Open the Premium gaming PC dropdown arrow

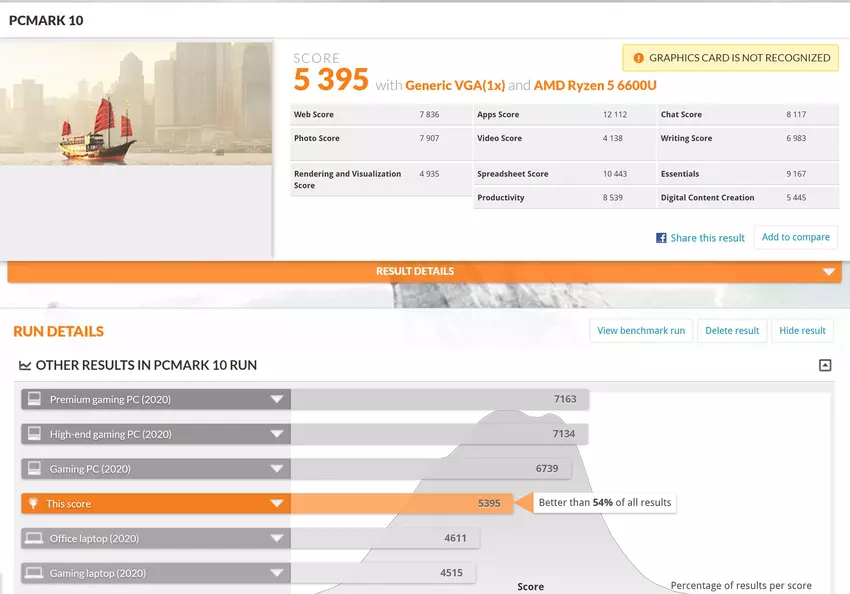point(277,400)
